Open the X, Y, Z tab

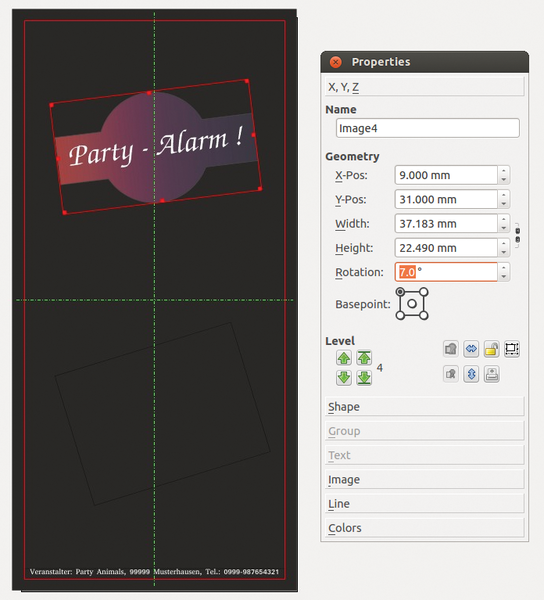424,87
